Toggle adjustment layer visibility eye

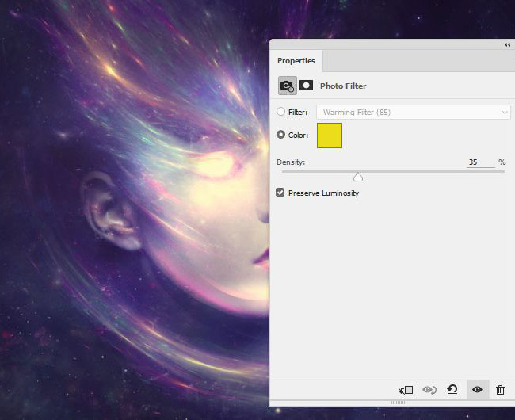pos(477,390)
